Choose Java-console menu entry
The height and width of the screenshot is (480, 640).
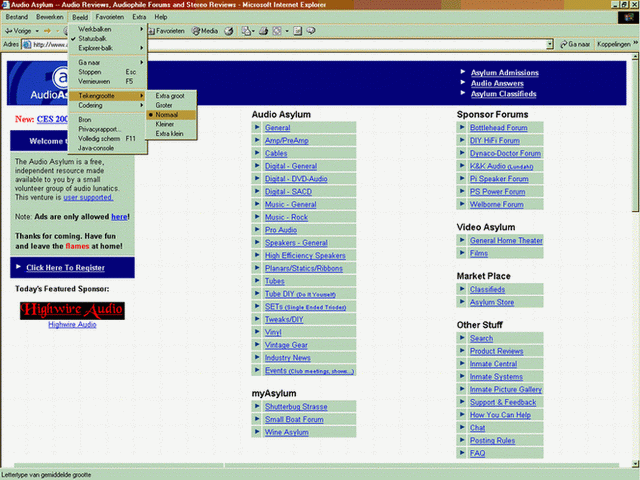pos(107,148)
